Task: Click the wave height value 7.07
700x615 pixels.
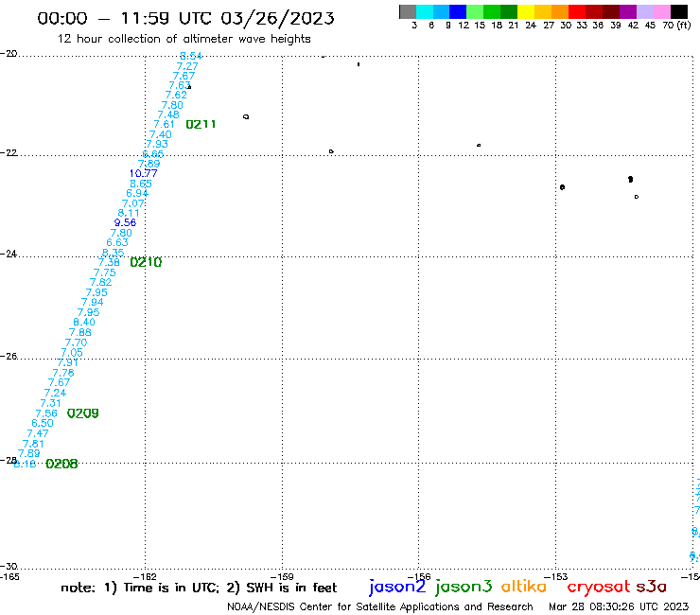Action: click(x=133, y=203)
